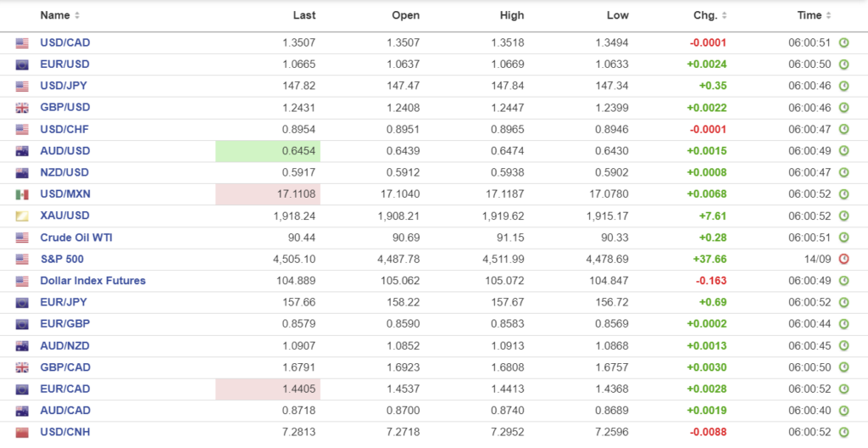Sort the table by Name column arrows
This screenshot has height=448, width=868.
point(77,15)
